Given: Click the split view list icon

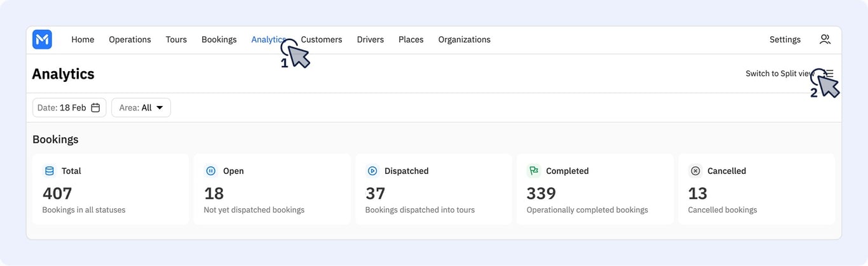Looking at the screenshot, I should (829, 74).
